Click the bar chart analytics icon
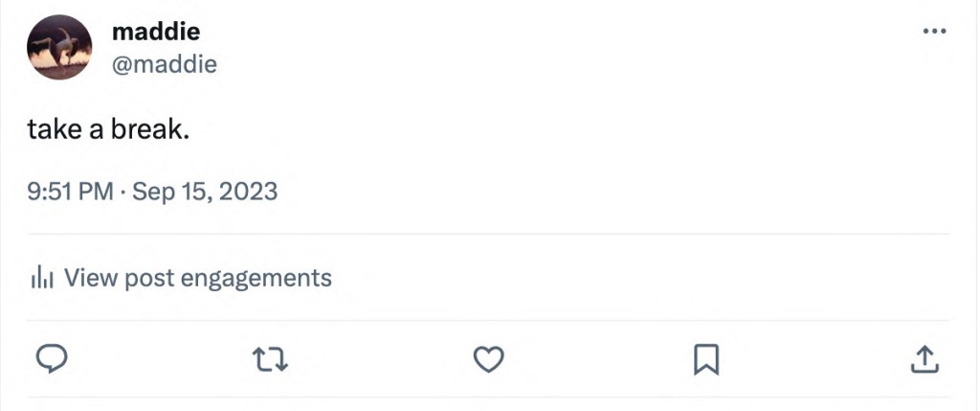980x411 pixels. coord(42,279)
